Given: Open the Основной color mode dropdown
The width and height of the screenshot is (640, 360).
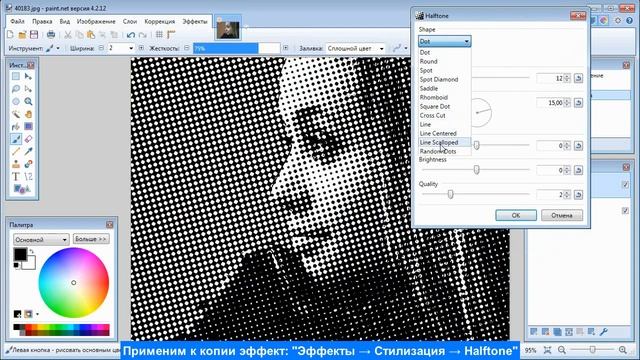Looking at the screenshot, I should 41,239.
